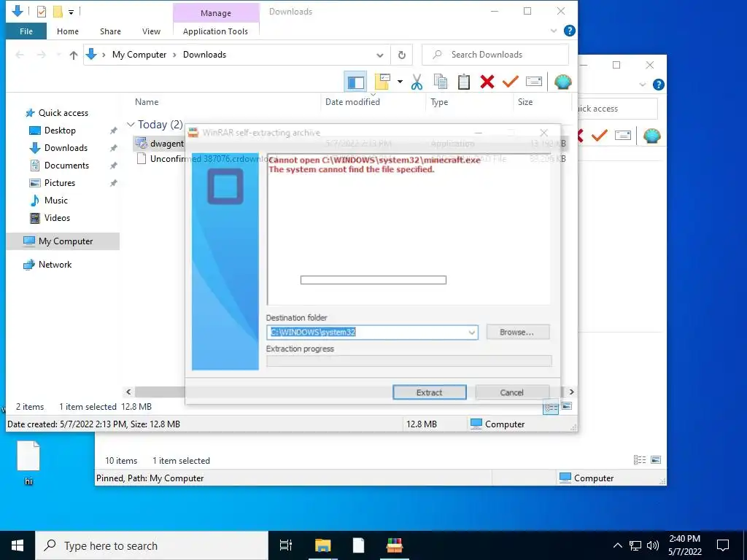Open the Windows Start menu

pos(18,545)
